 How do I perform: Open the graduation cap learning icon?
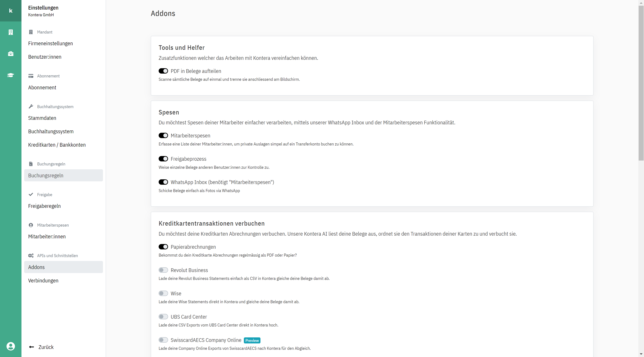click(11, 75)
